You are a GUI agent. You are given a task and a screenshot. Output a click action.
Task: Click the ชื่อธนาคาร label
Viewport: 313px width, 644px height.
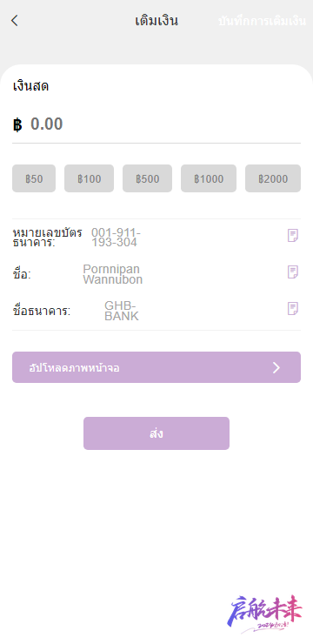click(x=42, y=311)
